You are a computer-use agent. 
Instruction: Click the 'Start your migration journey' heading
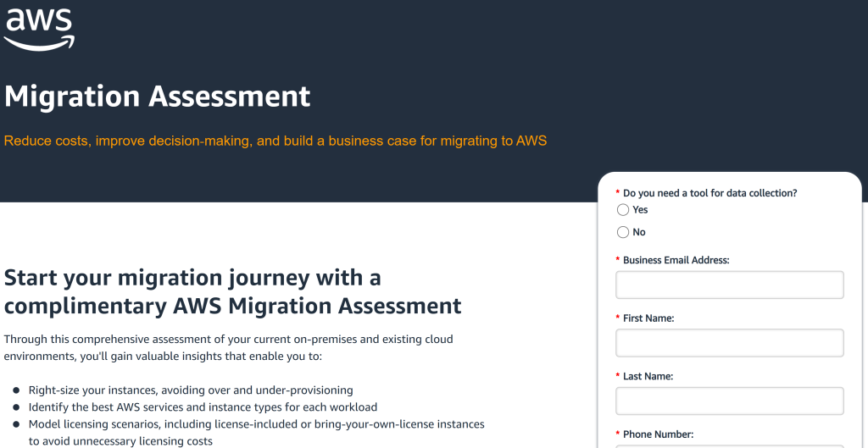pos(232,291)
